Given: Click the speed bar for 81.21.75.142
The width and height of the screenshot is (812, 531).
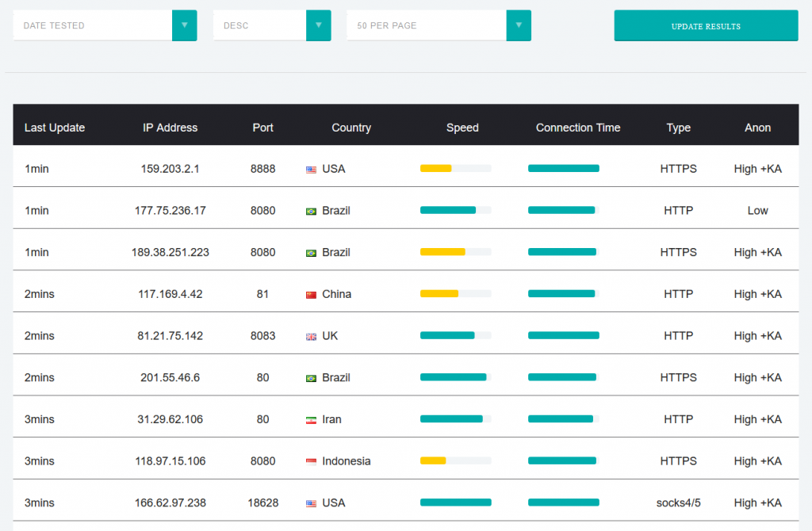Looking at the screenshot, I should pos(456,335).
